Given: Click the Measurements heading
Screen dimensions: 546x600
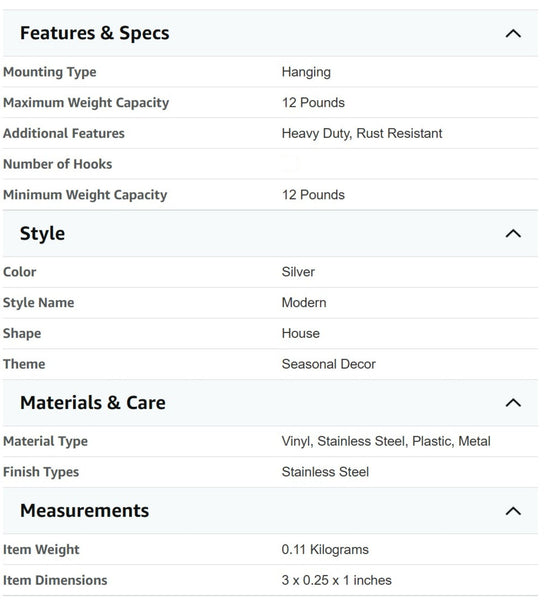Looking at the screenshot, I should pos(85,511).
